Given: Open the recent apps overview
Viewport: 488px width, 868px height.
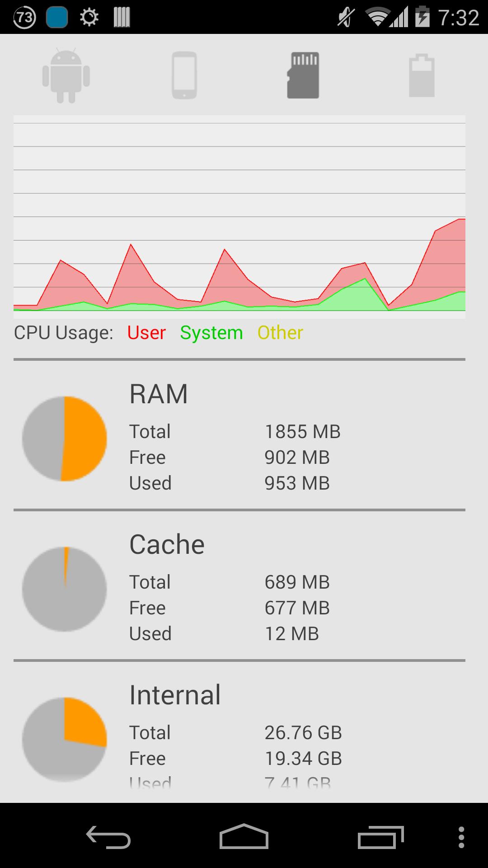Looking at the screenshot, I should click(380, 837).
